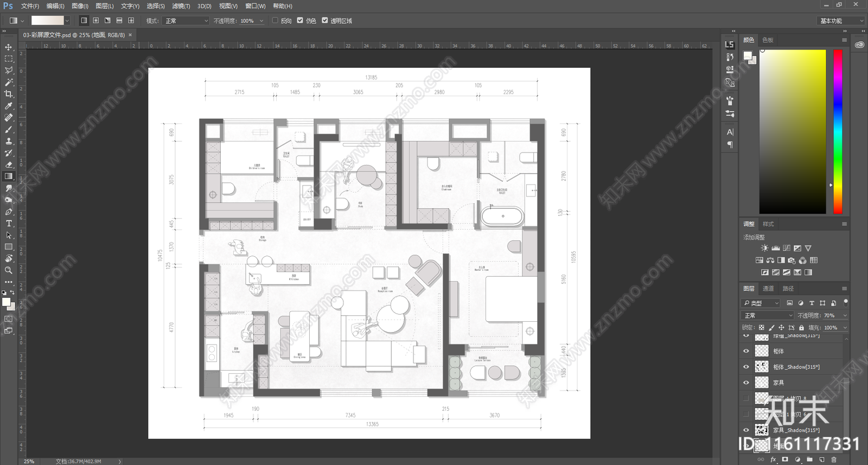Open layer 填充 100% dropdown
This screenshot has width=868, height=465.
tap(845, 328)
